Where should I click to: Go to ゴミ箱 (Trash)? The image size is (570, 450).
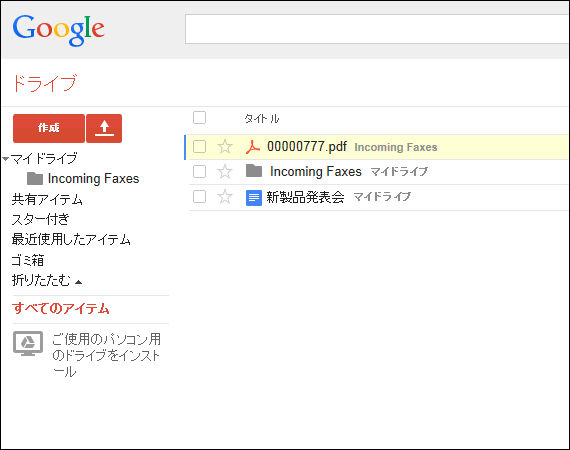(x=28, y=260)
